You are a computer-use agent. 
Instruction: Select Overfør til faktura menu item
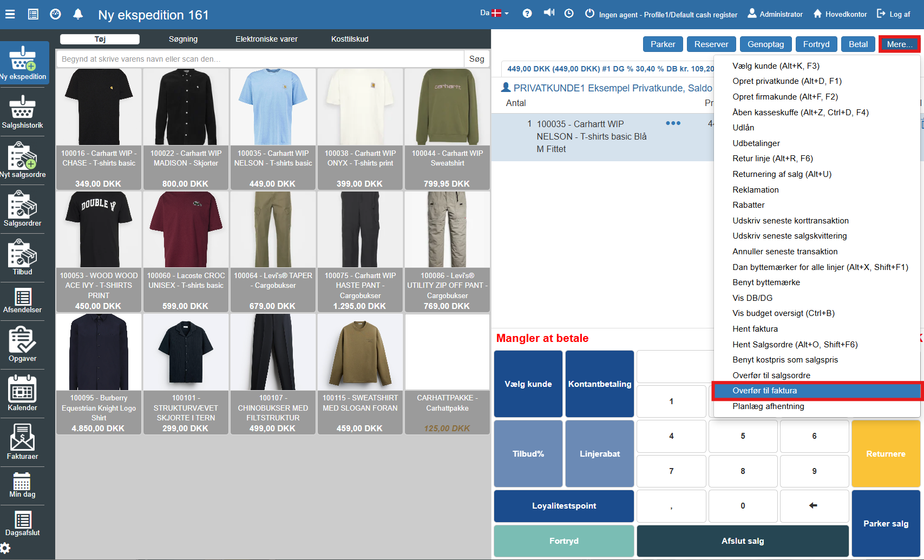tap(817, 391)
